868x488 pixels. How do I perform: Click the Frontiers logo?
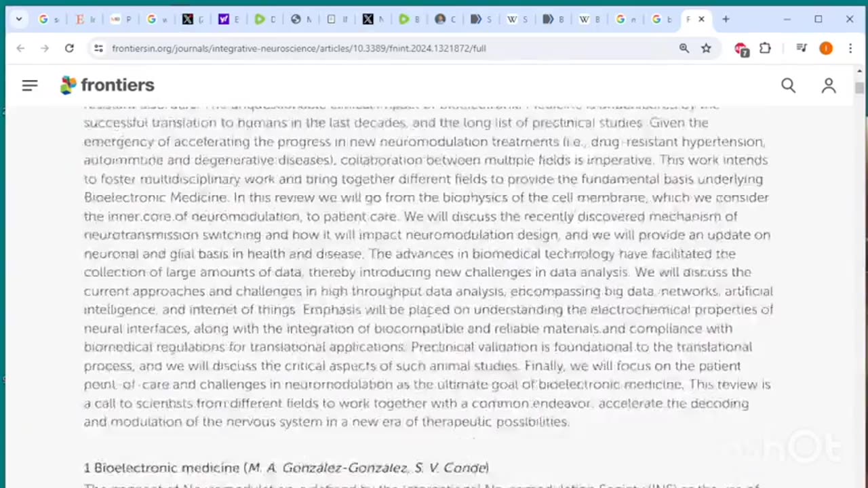pyautogui.click(x=107, y=85)
